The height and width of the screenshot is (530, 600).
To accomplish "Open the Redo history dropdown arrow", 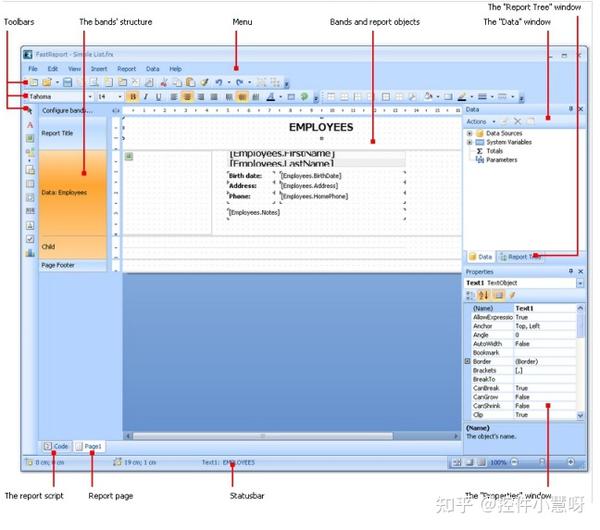I will pyautogui.click(x=250, y=82).
